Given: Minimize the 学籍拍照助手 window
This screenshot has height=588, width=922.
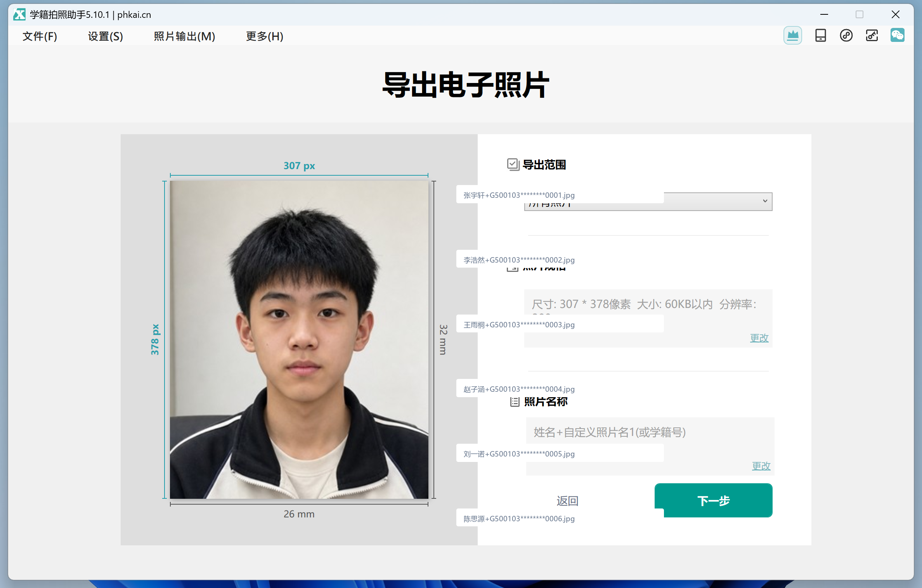Looking at the screenshot, I should click(824, 15).
